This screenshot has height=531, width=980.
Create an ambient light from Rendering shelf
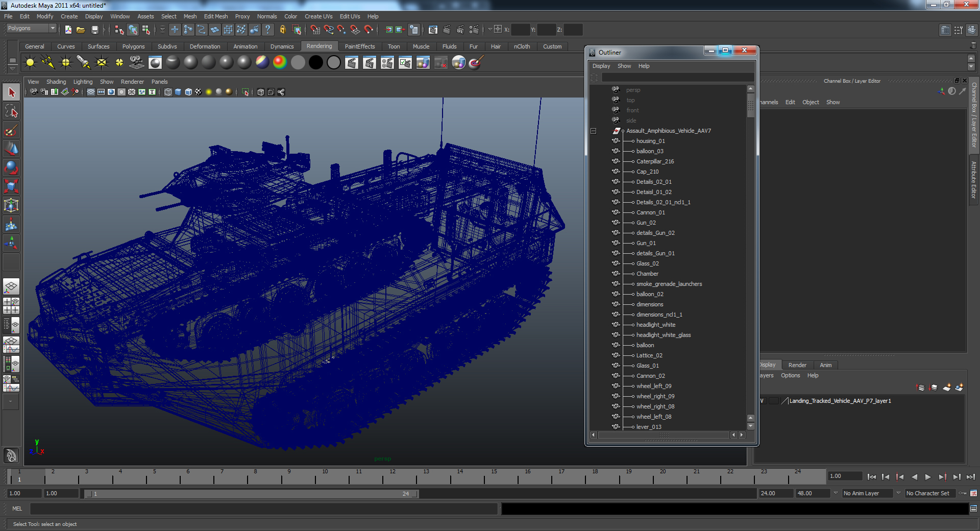point(30,62)
